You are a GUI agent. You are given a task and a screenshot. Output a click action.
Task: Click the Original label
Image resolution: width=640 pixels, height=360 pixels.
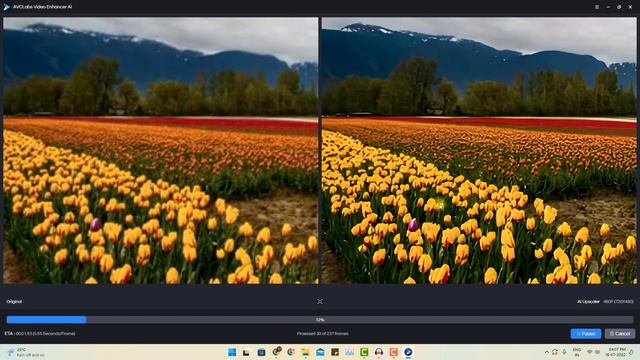(14, 302)
